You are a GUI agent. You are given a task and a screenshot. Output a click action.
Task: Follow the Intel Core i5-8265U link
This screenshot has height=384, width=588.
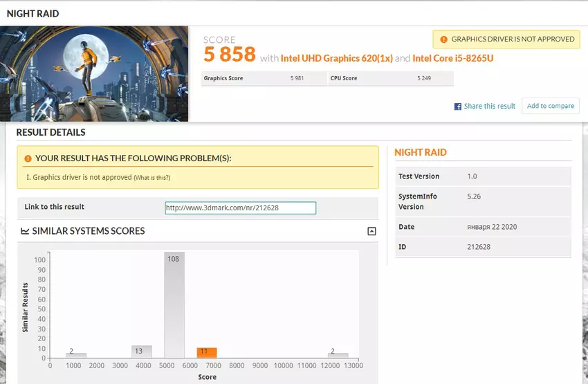click(452, 58)
